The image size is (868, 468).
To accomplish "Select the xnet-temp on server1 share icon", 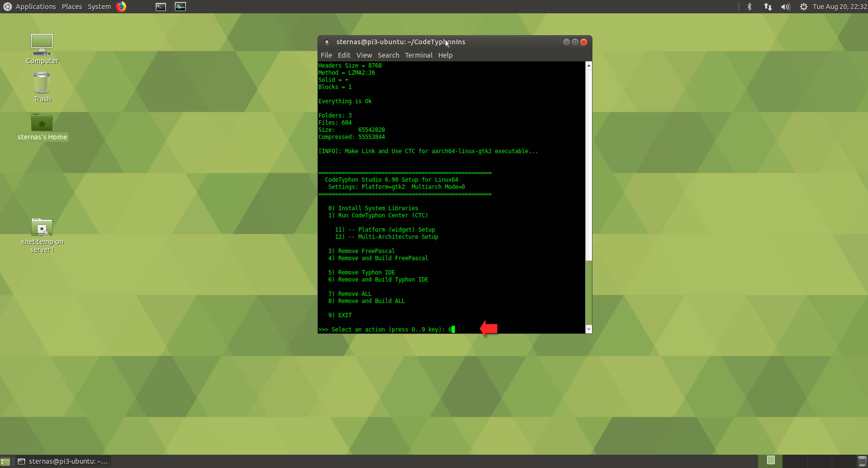I will pyautogui.click(x=42, y=235).
